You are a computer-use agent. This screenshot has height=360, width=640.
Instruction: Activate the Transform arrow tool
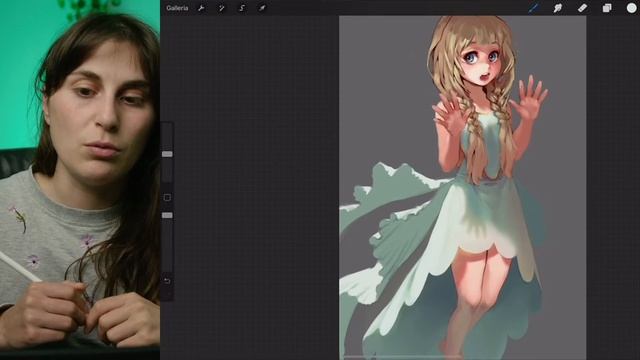pyautogui.click(x=262, y=8)
